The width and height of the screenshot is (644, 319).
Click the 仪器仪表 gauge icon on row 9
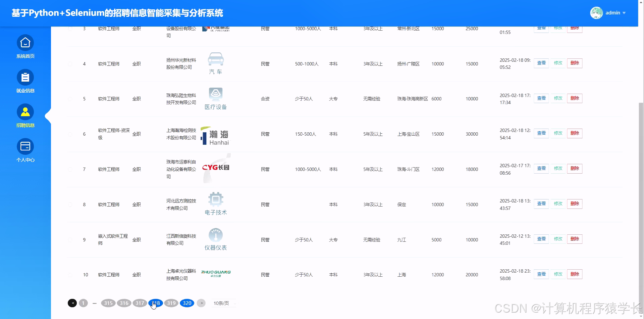coord(215,234)
